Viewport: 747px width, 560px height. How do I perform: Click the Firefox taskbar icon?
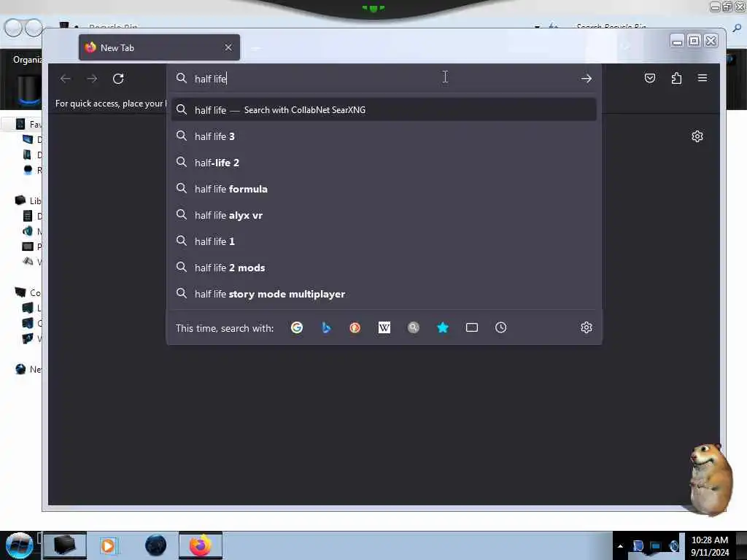coord(201,545)
